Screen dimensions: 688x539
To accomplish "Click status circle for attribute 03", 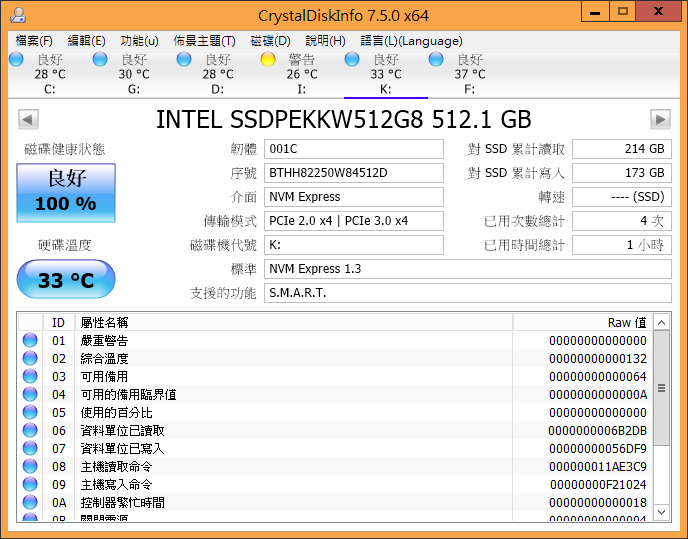I will [30, 376].
